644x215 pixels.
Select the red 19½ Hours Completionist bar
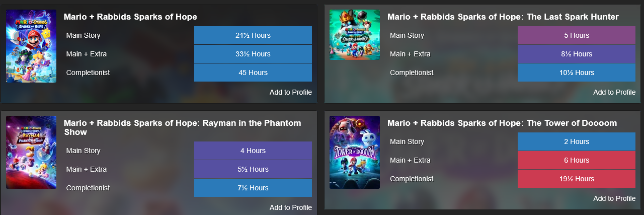pyautogui.click(x=577, y=179)
